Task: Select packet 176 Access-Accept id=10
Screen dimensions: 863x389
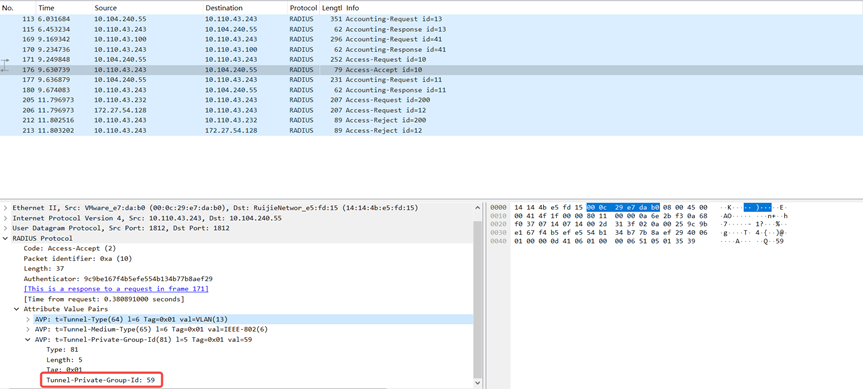Action: tap(432, 70)
